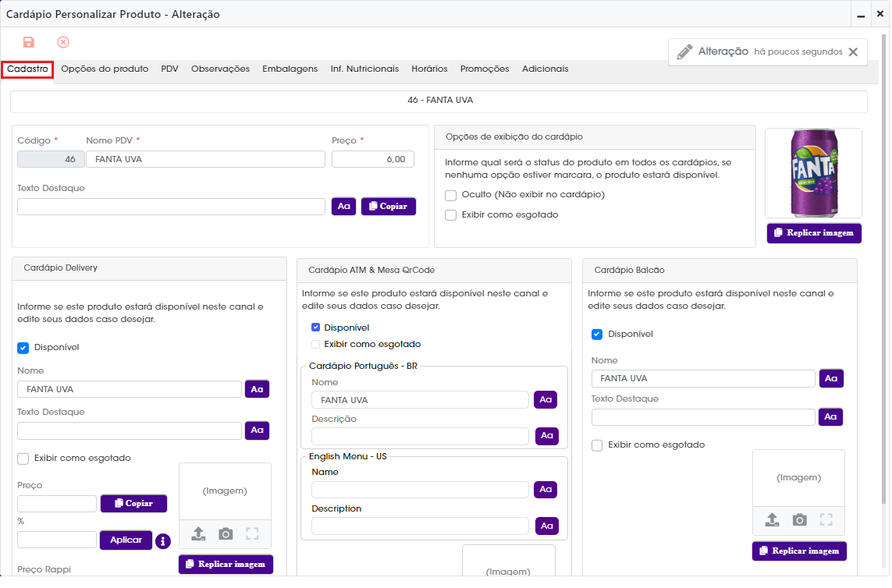
Task: Click the Aplicar button
Action: point(126,540)
